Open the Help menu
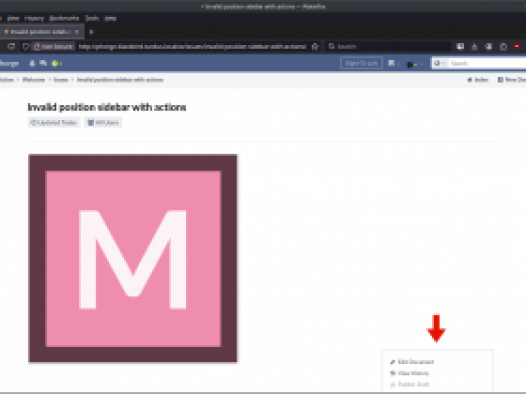 (x=110, y=18)
